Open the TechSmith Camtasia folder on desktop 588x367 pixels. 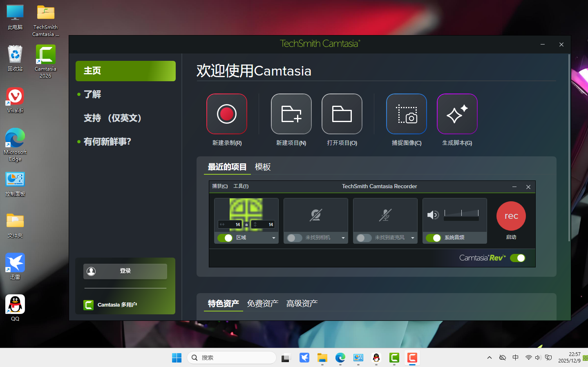tap(46, 21)
